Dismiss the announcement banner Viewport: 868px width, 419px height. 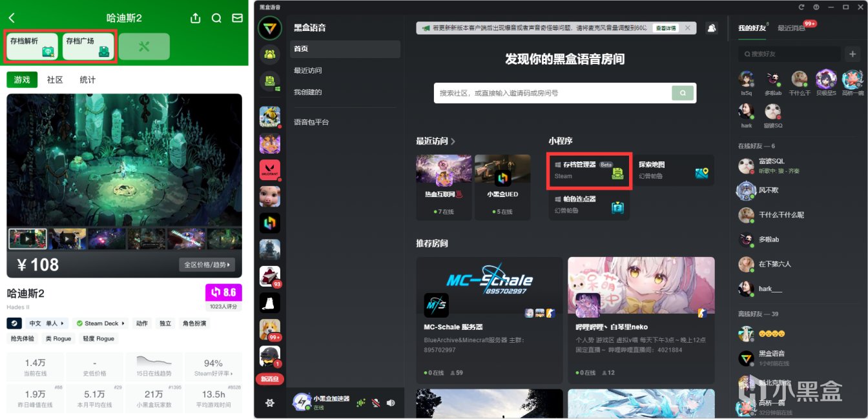point(688,28)
